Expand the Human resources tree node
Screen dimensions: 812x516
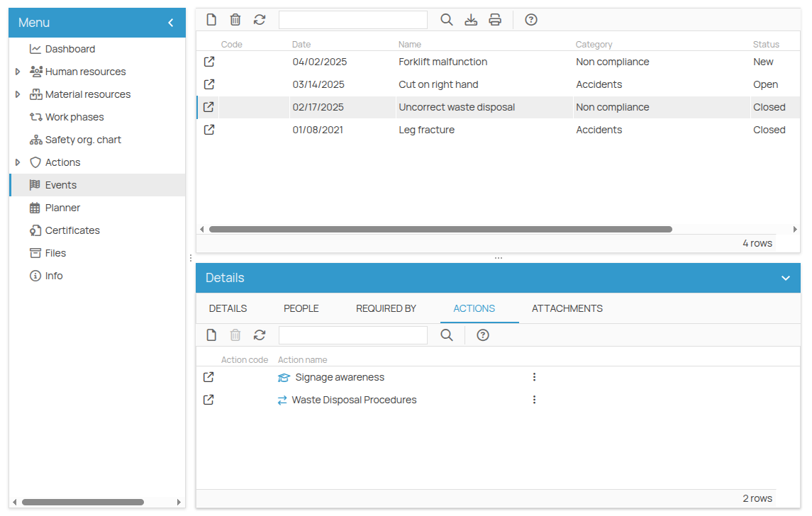[x=18, y=72]
